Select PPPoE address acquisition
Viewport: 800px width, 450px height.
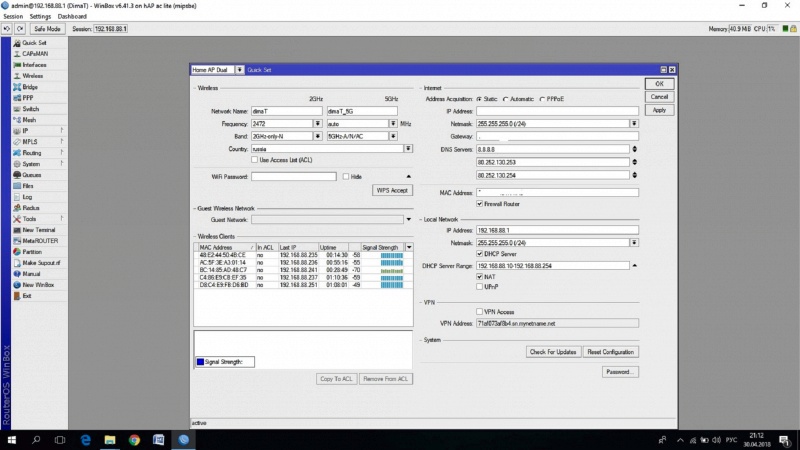coord(542,99)
